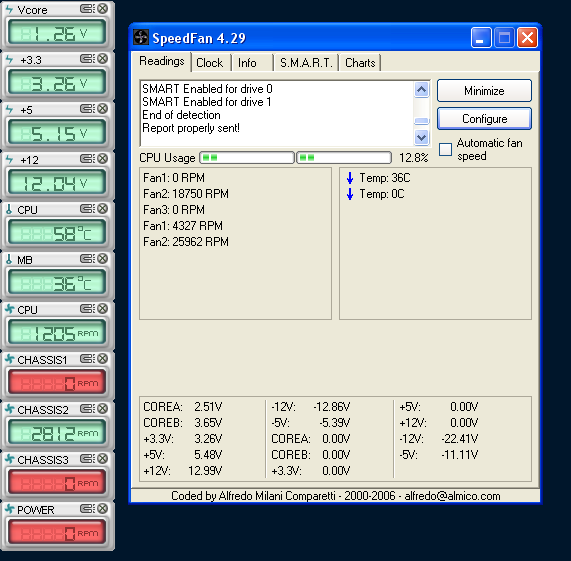Click the Vcore 1.26 V display
The height and width of the screenshot is (561, 571).
pos(56,33)
